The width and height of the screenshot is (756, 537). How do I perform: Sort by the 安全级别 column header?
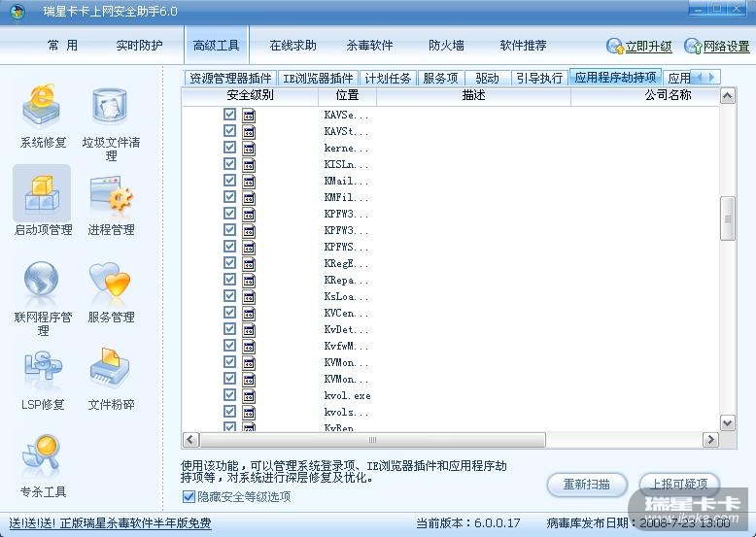[251, 95]
